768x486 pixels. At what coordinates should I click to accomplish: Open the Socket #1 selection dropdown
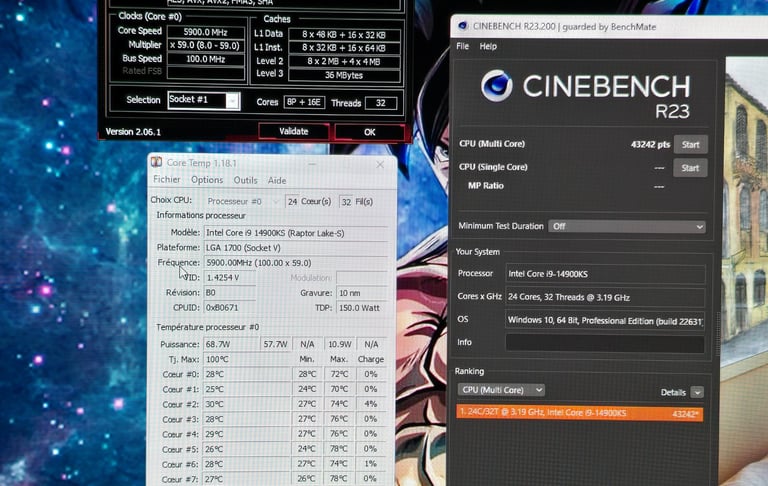tap(203, 100)
